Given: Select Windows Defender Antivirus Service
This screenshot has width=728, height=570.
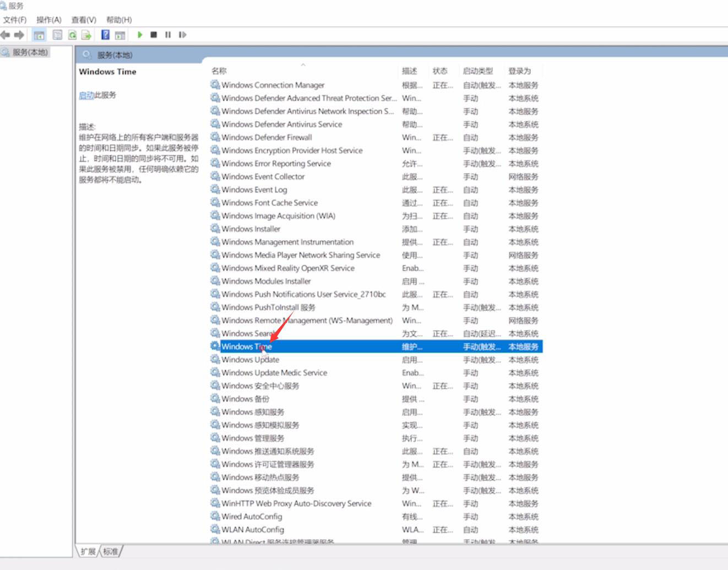Looking at the screenshot, I should (x=376, y=124).
